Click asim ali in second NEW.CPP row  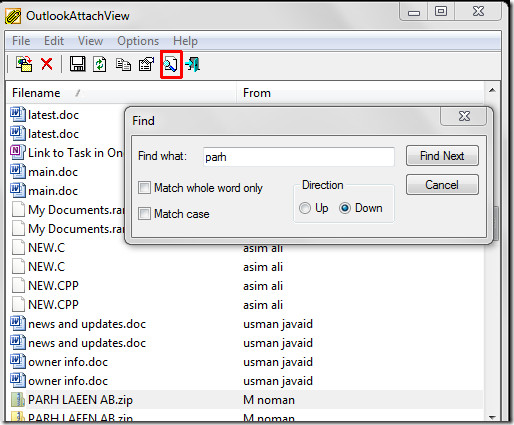[x=263, y=305]
